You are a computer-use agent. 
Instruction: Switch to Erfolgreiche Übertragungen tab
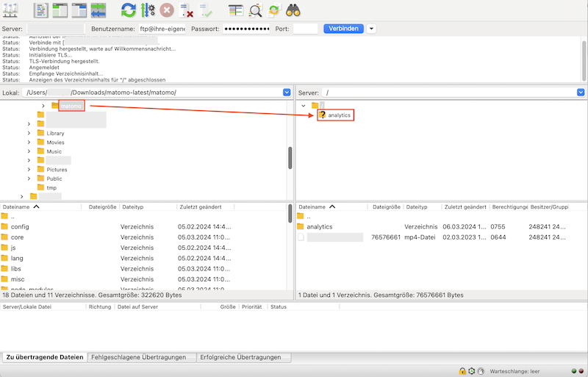[x=244, y=357]
